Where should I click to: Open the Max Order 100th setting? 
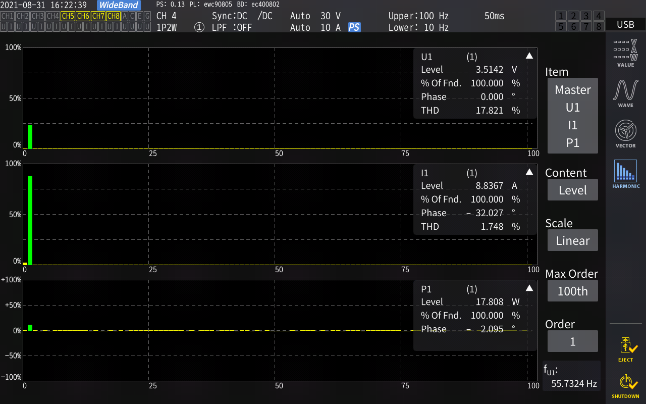click(572, 292)
